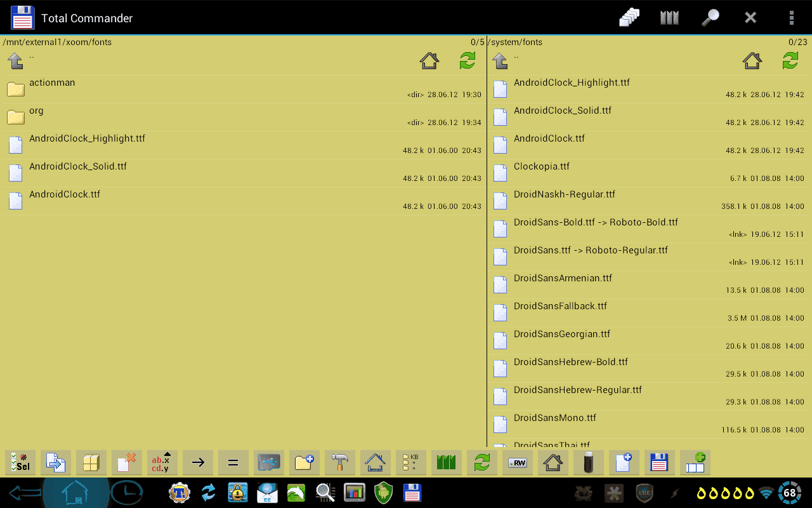812x508 pixels.
Task: Refresh the right panel with green arrows
Action: click(790, 61)
